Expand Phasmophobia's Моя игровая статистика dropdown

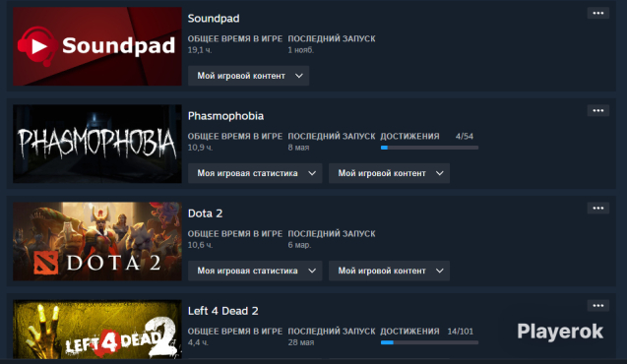pyautogui.click(x=255, y=173)
